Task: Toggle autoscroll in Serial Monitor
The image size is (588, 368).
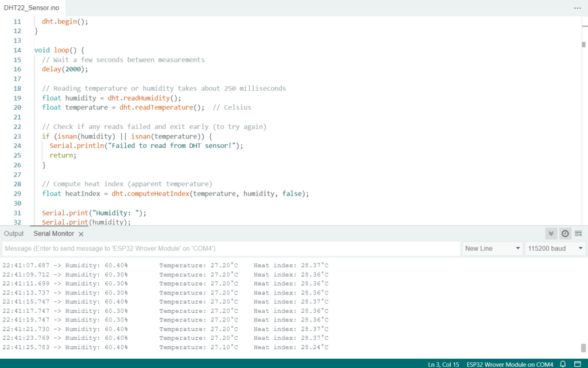Action: 551,233
